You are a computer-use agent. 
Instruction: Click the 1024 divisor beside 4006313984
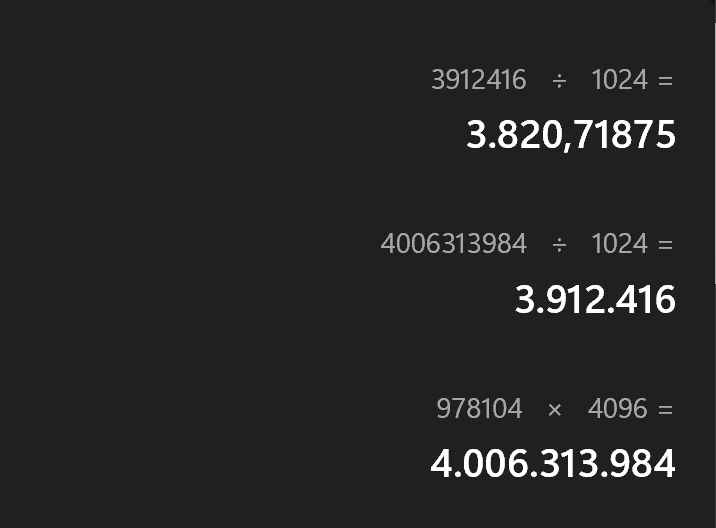pos(620,243)
